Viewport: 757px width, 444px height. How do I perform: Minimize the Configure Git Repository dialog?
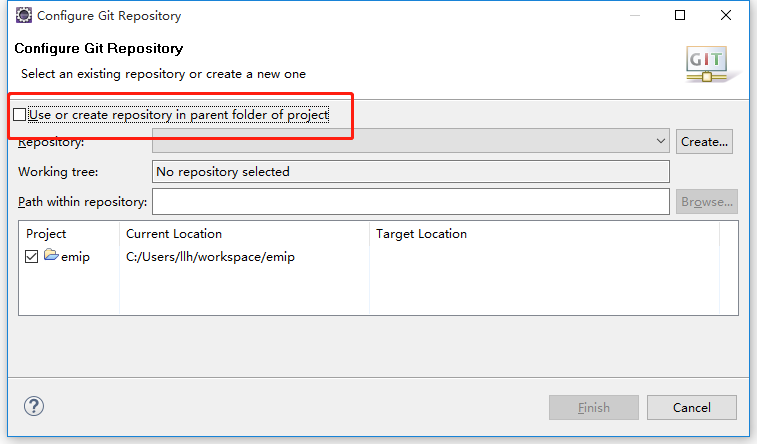tap(635, 15)
